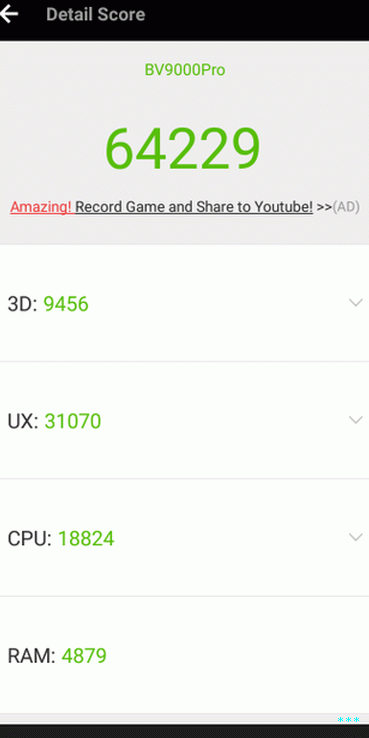Select the BV9000Pro device name
The width and height of the screenshot is (369, 738).
(184, 70)
